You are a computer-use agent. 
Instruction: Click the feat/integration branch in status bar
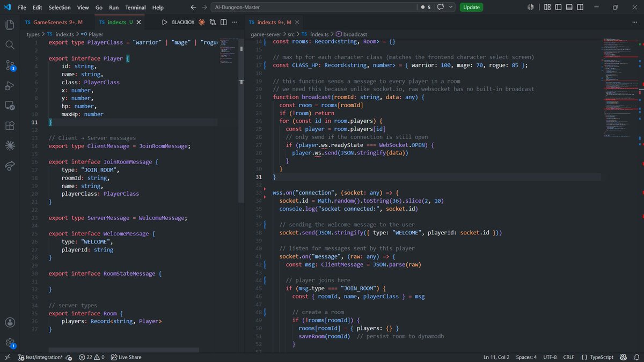(41, 357)
